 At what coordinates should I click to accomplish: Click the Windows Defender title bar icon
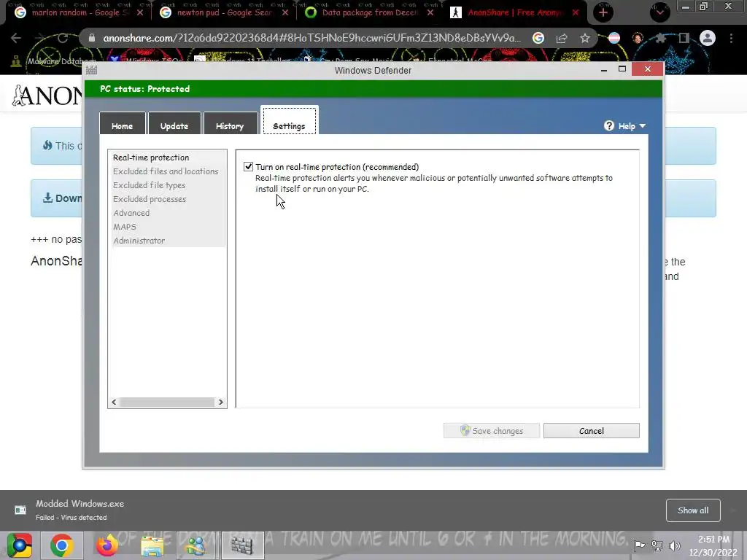(91, 71)
